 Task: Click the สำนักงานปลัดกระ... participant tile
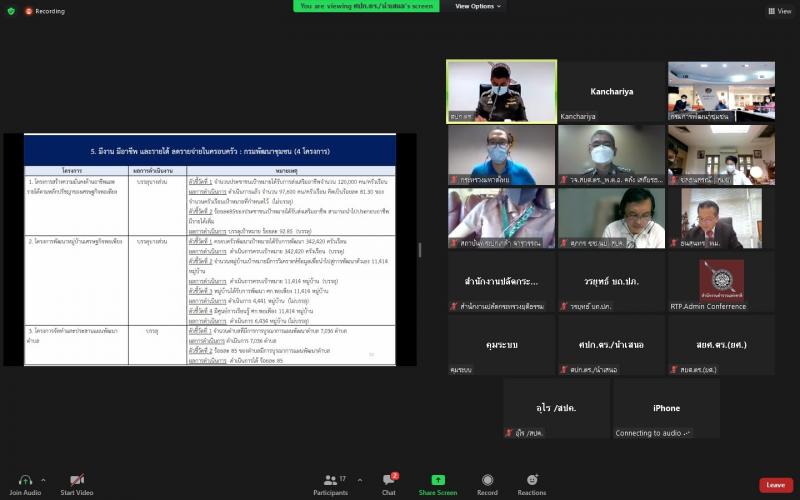pyautogui.click(x=502, y=282)
